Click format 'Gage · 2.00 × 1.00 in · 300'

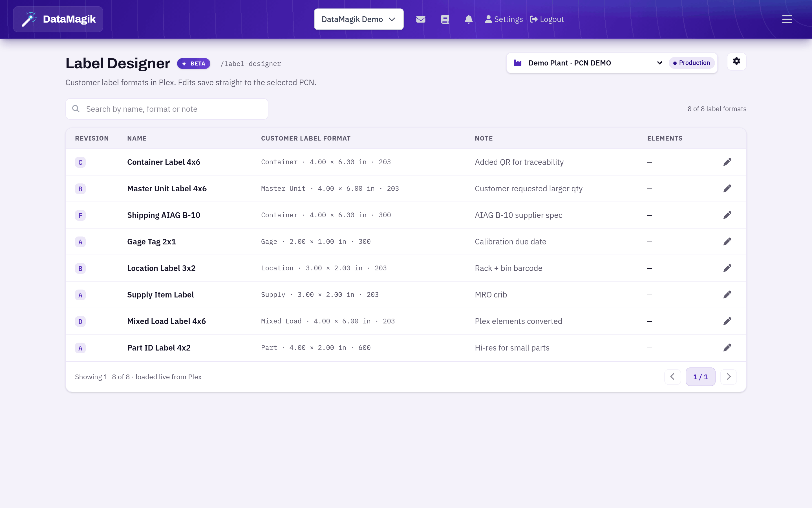316,242
